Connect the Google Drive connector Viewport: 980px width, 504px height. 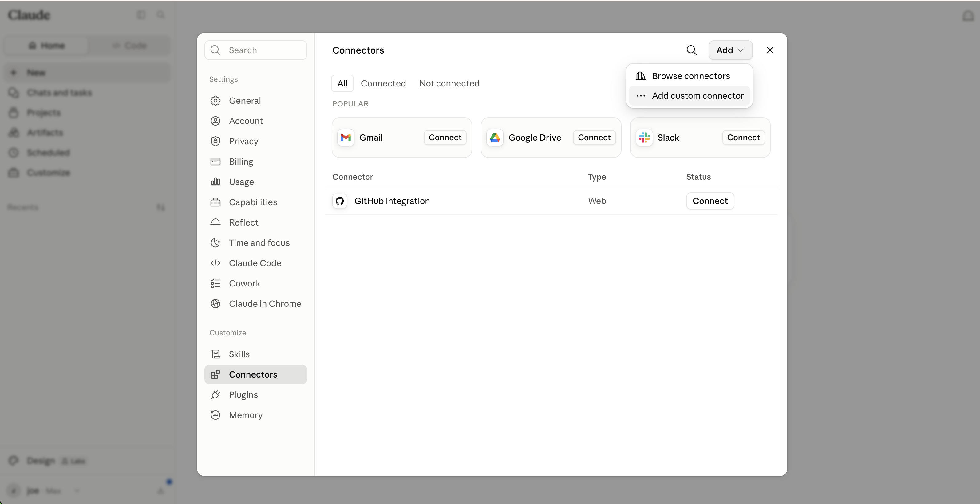point(594,138)
